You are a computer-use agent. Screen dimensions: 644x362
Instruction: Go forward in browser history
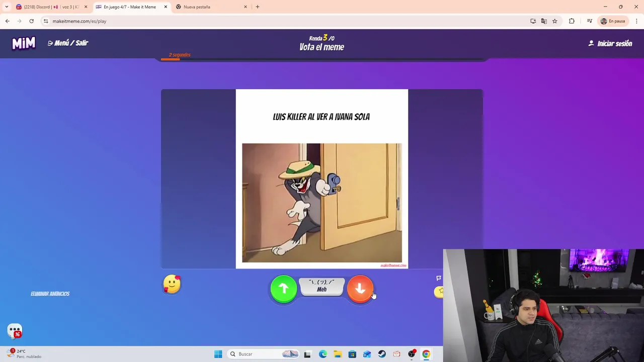coord(19,21)
